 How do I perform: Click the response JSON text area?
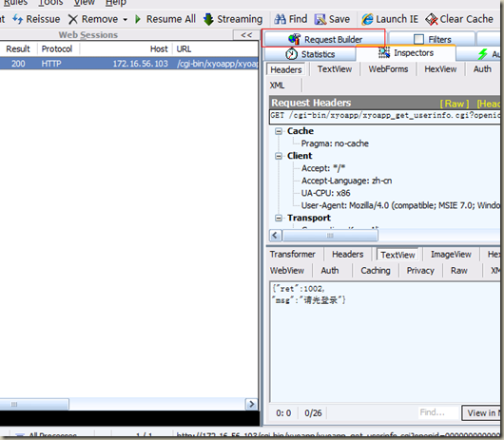(x=385, y=342)
